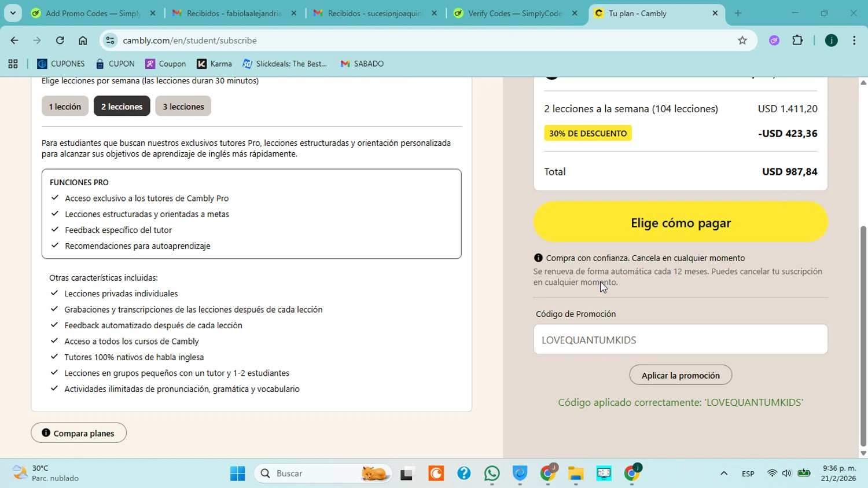
Task: Open the tab search dropdown arrow
Action: pos(13,13)
